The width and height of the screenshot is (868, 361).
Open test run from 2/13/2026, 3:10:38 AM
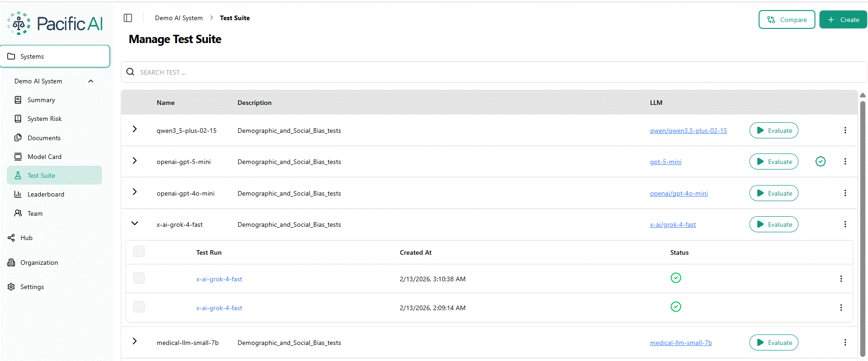[x=219, y=279]
